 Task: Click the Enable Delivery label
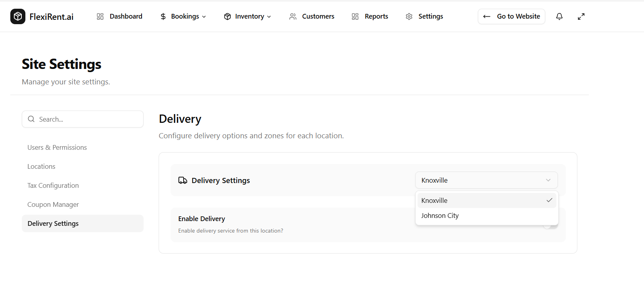tap(201, 219)
